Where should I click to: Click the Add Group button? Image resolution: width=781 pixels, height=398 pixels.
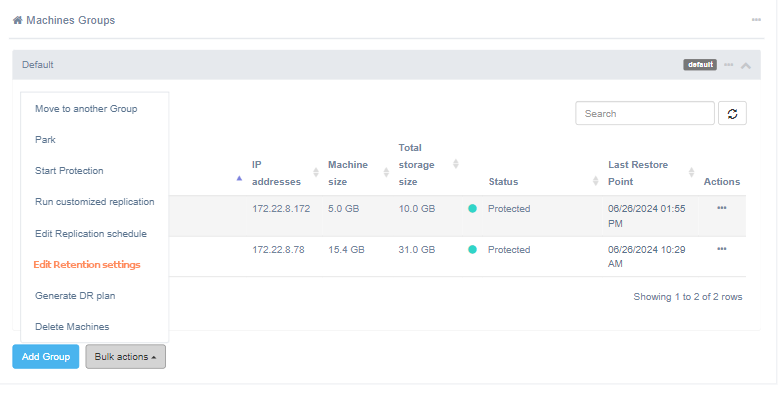click(46, 357)
